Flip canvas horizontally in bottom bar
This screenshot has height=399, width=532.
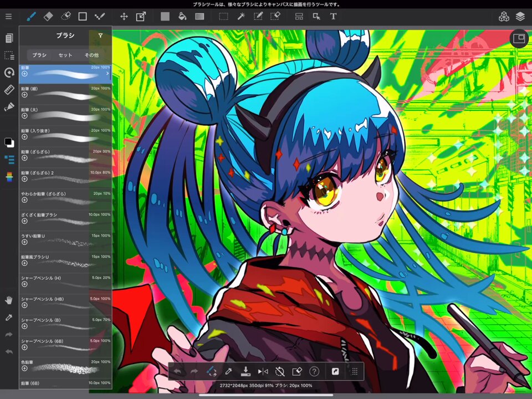pyautogui.click(x=263, y=371)
